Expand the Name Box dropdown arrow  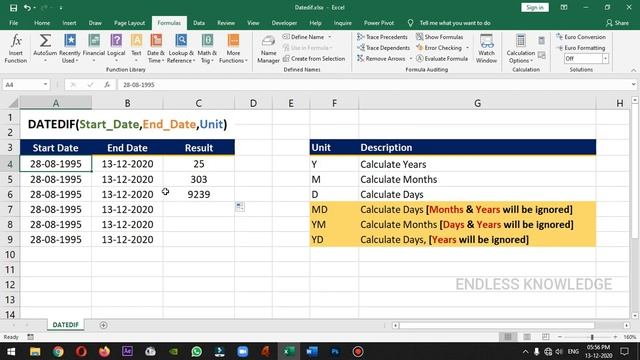tap(45, 84)
